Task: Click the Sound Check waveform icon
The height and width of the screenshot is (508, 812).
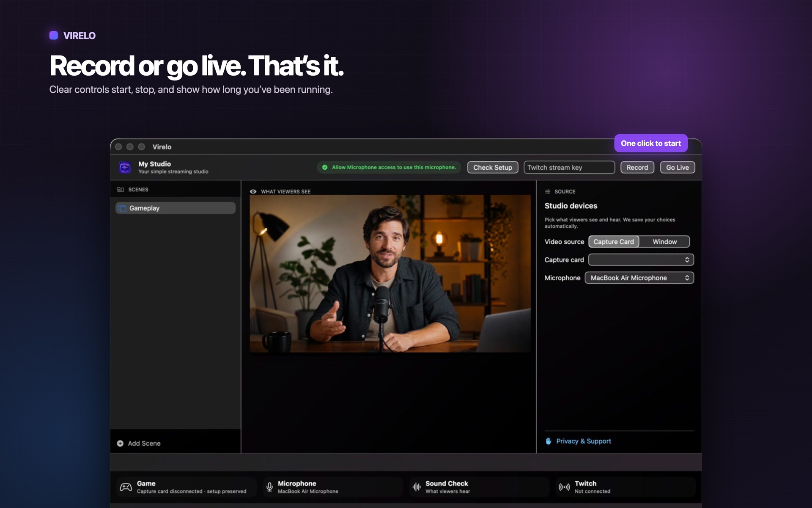Action: [x=417, y=487]
